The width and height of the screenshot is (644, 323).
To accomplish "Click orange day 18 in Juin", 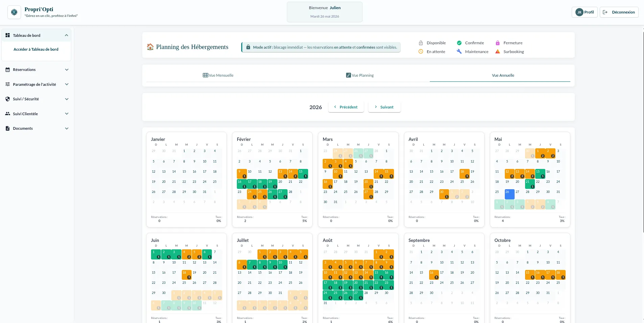I will tap(187, 275).
